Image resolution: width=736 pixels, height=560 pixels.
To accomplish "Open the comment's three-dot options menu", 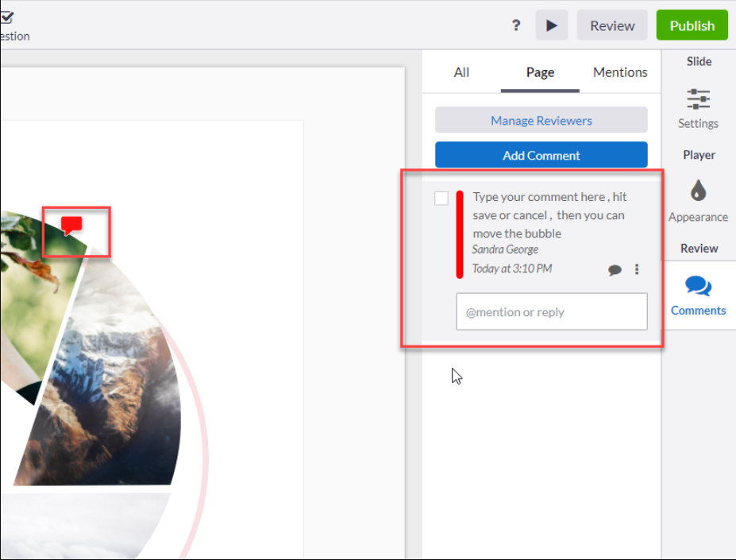I will click(637, 269).
